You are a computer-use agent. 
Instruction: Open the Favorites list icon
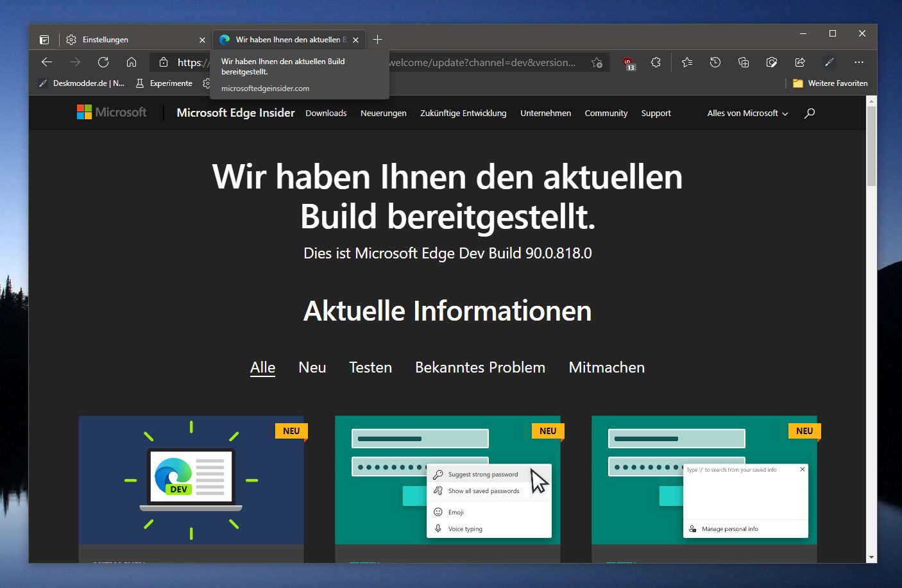(x=687, y=62)
